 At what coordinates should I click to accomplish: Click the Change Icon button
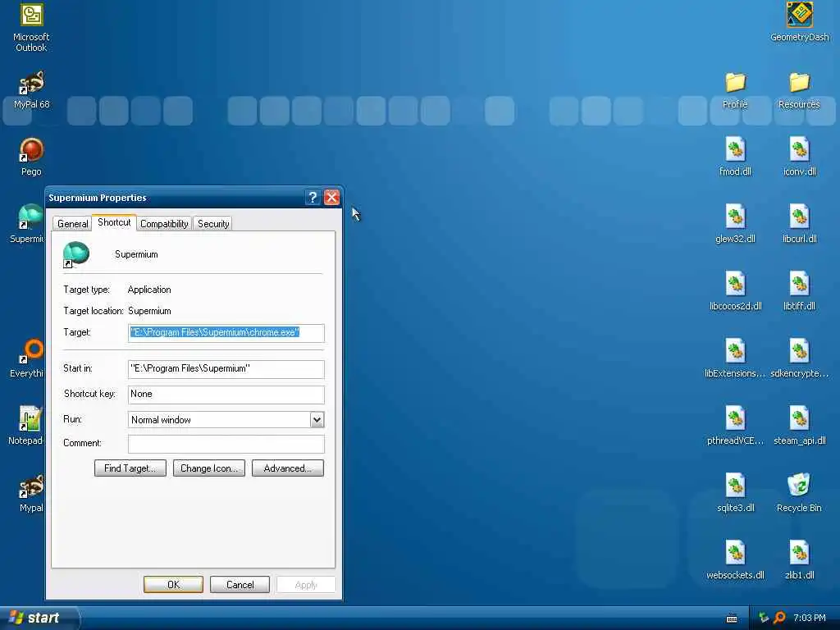(x=209, y=468)
